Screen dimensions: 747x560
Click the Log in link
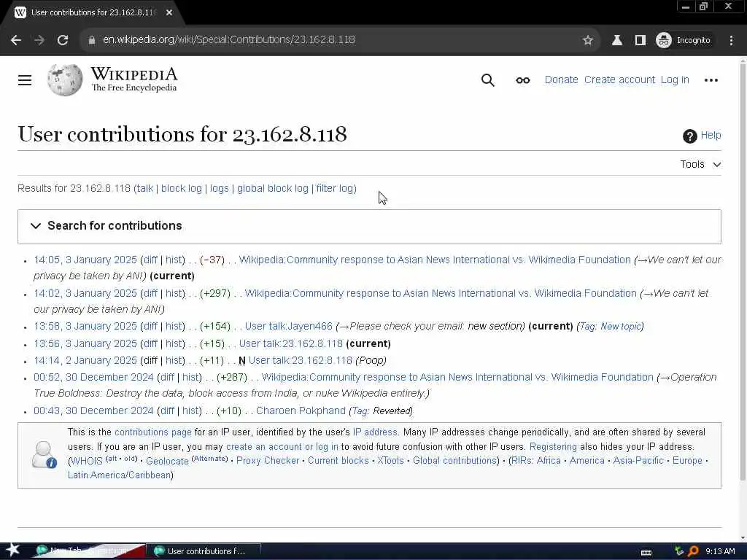point(675,80)
